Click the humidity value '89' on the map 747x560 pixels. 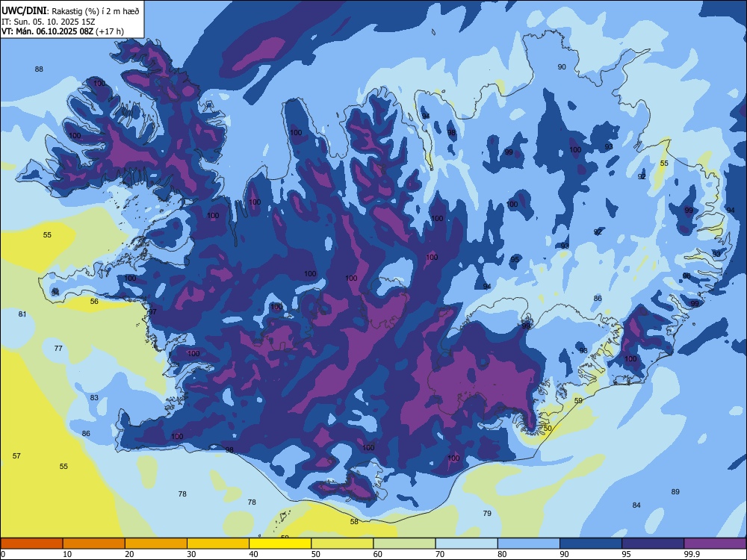point(675,491)
